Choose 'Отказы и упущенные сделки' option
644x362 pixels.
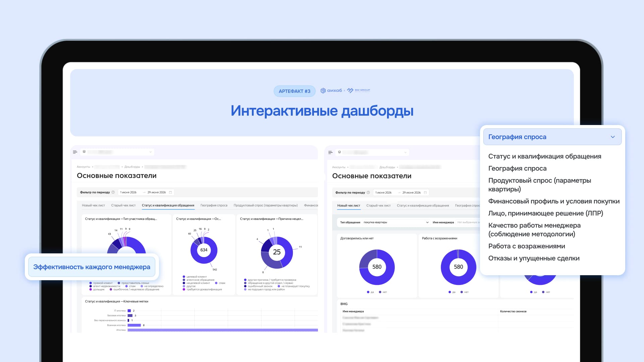click(x=534, y=258)
